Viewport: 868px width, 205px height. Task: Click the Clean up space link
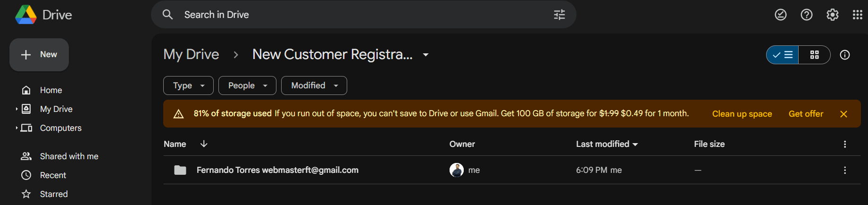[x=742, y=114]
